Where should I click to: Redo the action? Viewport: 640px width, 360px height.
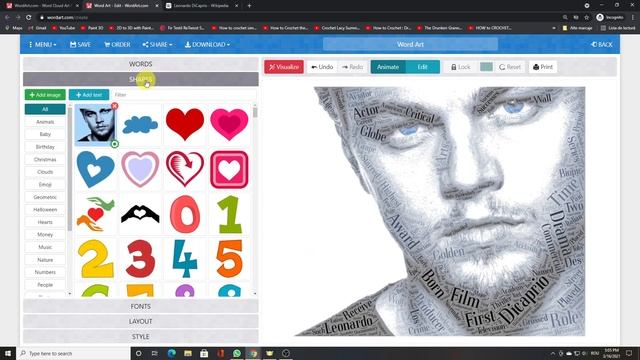click(x=352, y=67)
